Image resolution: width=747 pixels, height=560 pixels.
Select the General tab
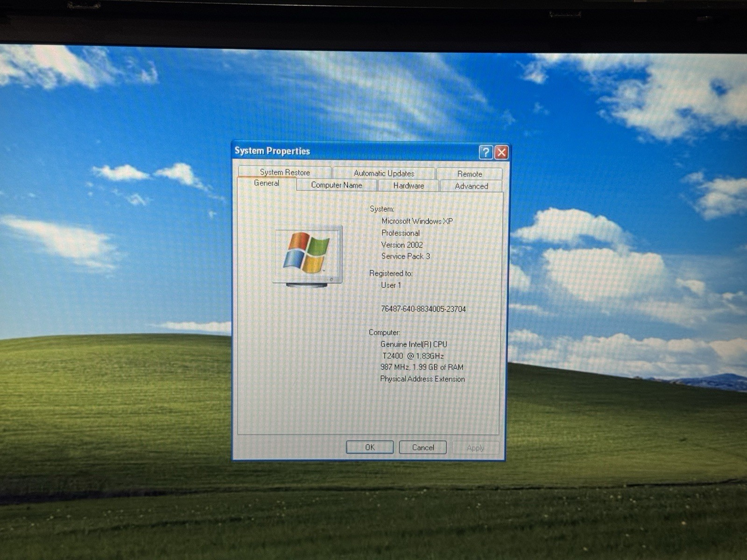[267, 183]
